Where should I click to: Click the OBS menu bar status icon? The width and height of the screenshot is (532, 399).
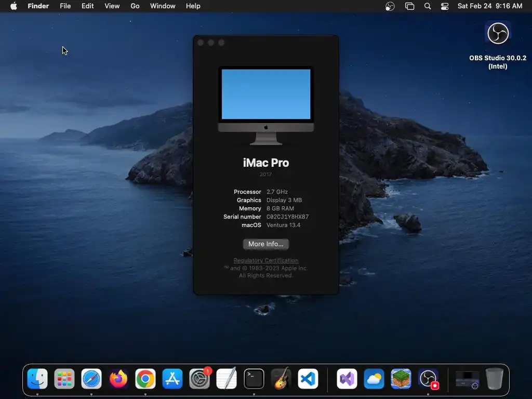pyautogui.click(x=390, y=6)
